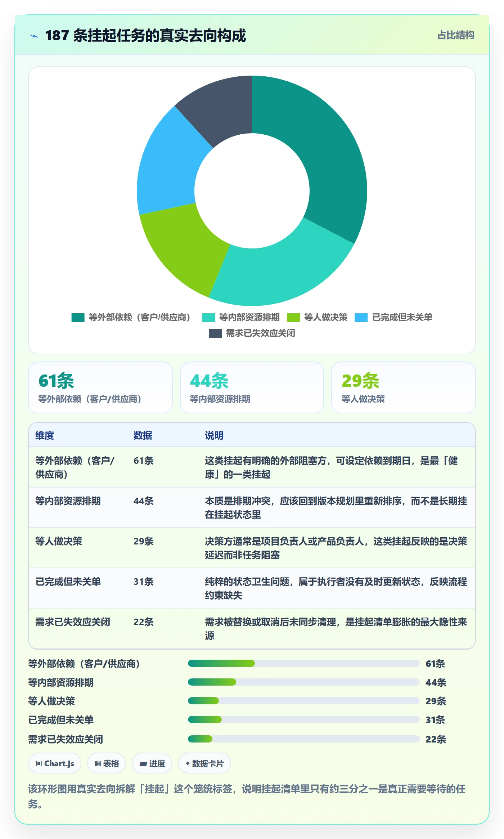Click the 187 条挂起任务 title text
This screenshot has width=504, height=839.
[x=145, y=36]
